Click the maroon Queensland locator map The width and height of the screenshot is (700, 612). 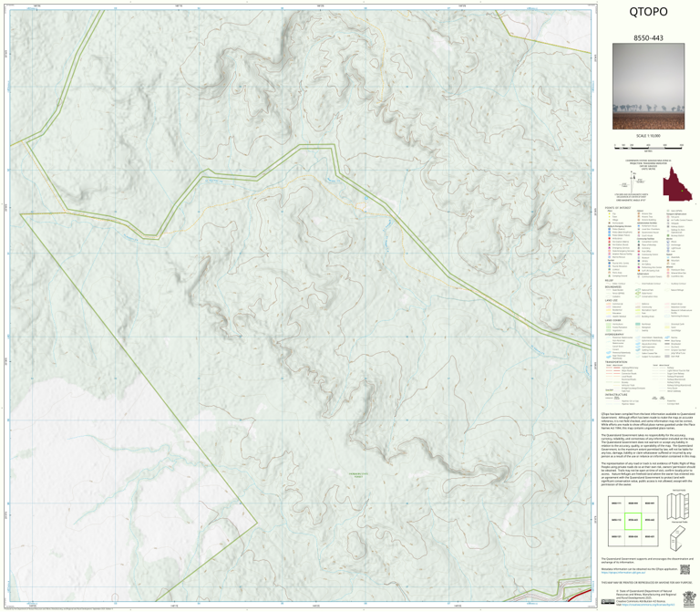[x=677, y=184]
